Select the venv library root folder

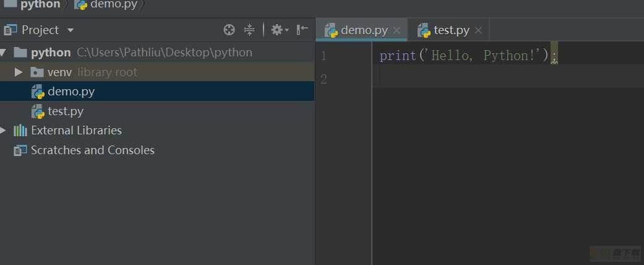[157, 72]
